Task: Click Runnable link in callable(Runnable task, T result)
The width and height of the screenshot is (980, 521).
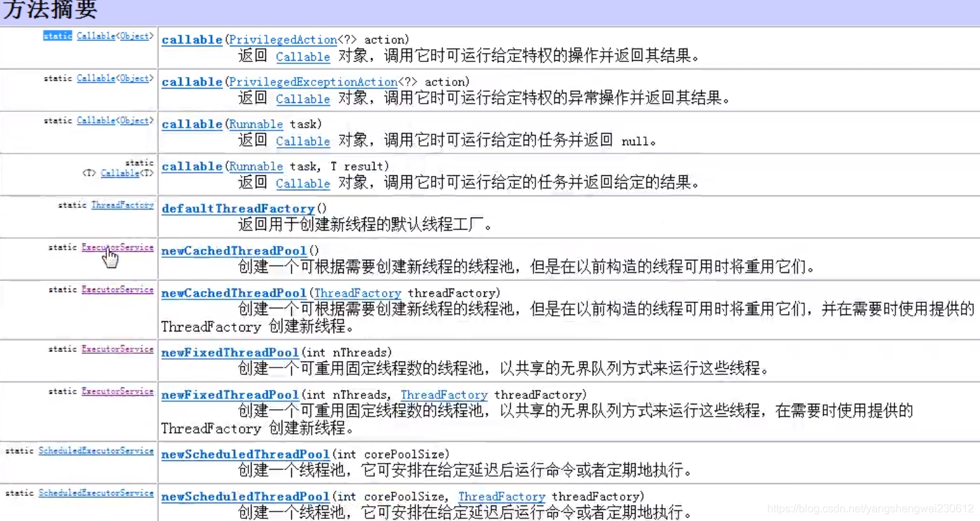Action: 256,166
